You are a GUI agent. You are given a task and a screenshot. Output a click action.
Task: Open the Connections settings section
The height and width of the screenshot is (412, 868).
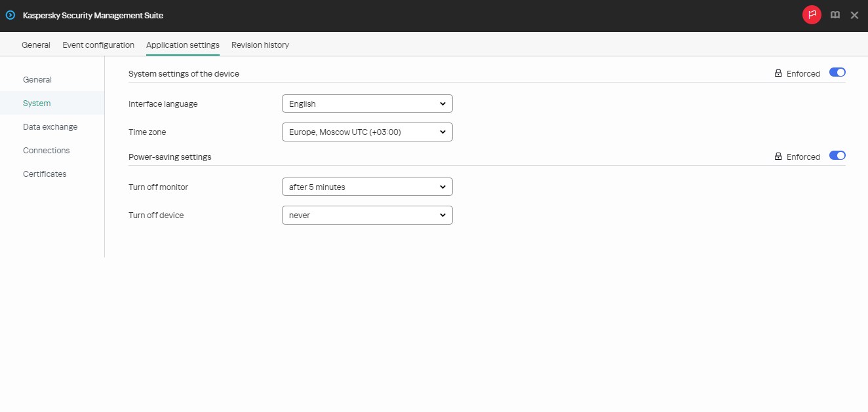(46, 150)
